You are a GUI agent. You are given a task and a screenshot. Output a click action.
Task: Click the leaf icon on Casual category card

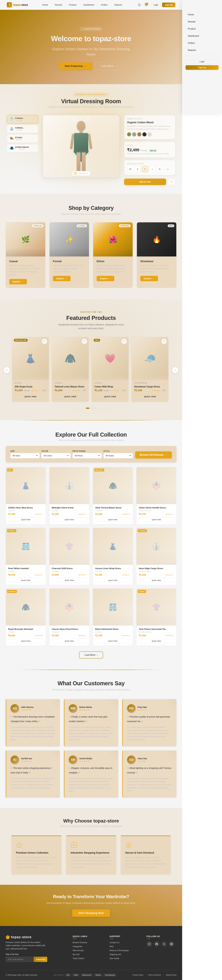click(x=25, y=240)
